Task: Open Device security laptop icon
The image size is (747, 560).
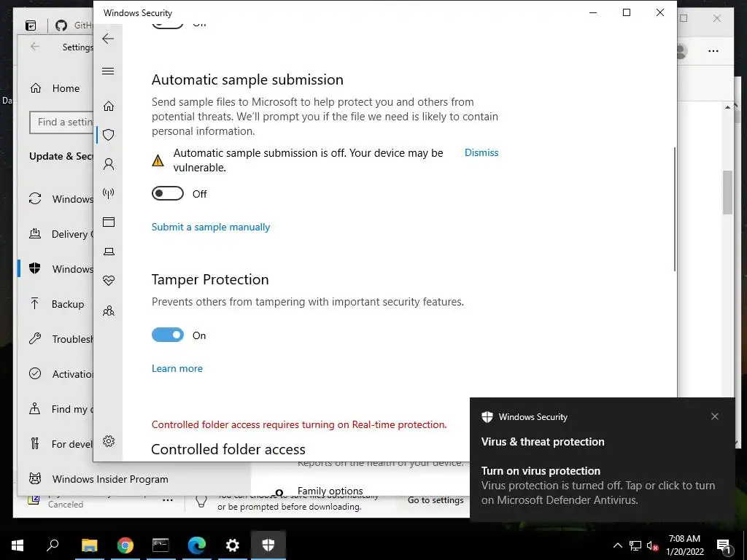Action: tap(109, 252)
